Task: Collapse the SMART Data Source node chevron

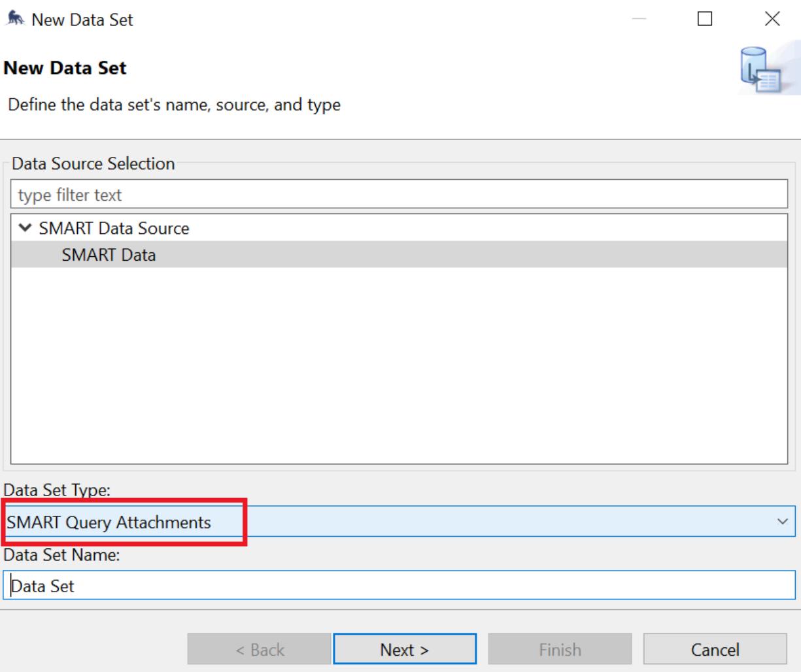Action: 25,229
